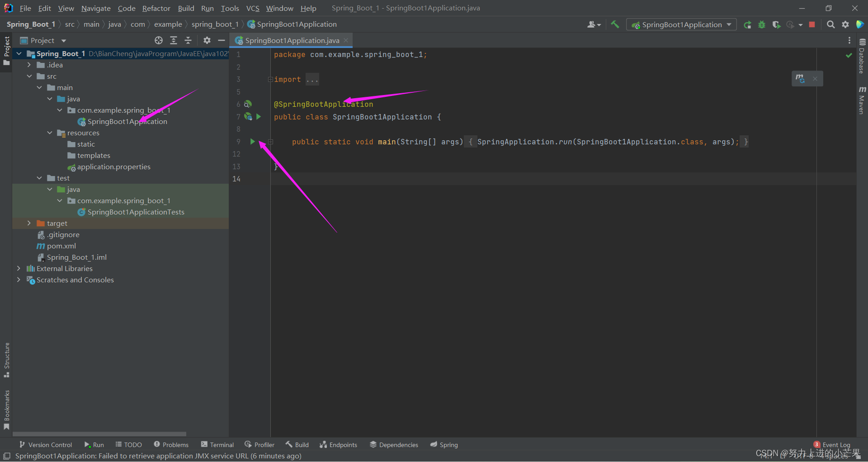Open the Dependencies tool window

tap(394, 445)
